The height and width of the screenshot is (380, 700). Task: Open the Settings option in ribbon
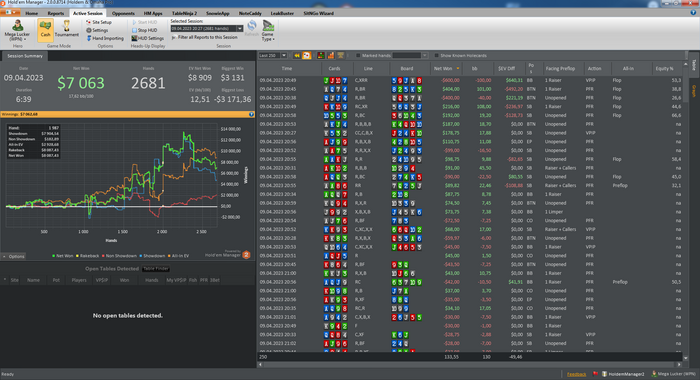(97, 30)
